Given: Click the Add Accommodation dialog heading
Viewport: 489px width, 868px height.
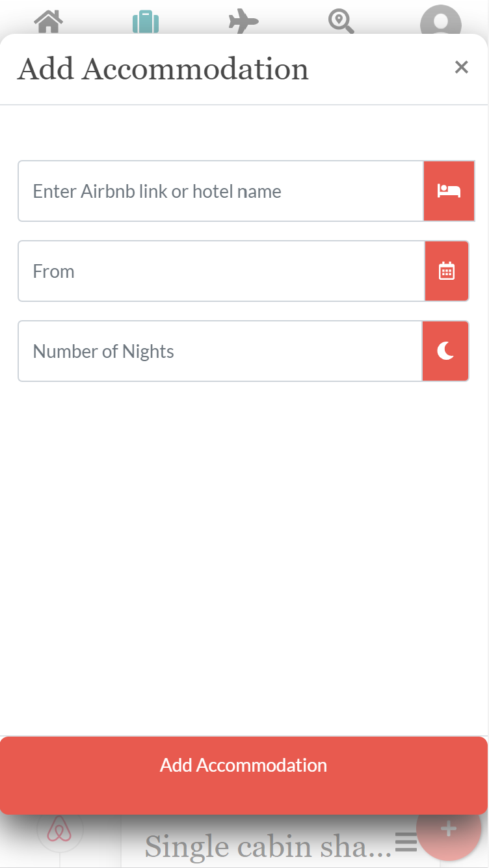Looking at the screenshot, I should tap(163, 69).
